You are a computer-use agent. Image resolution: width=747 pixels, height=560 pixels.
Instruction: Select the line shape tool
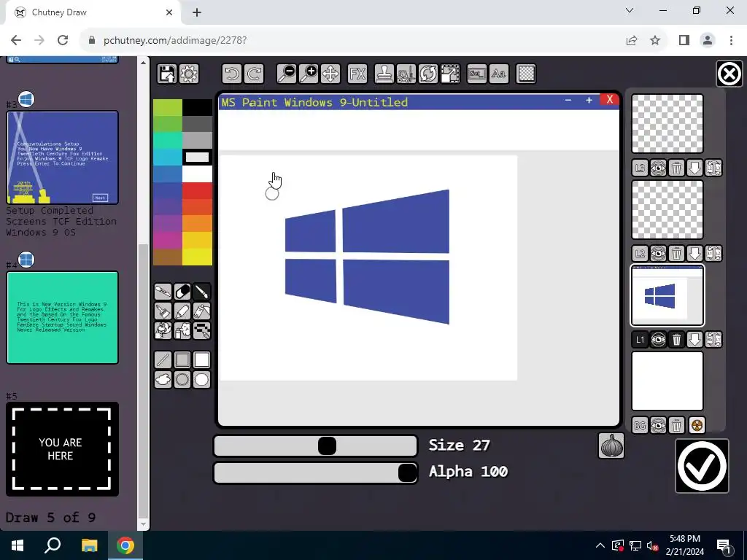tap(163, 360)
